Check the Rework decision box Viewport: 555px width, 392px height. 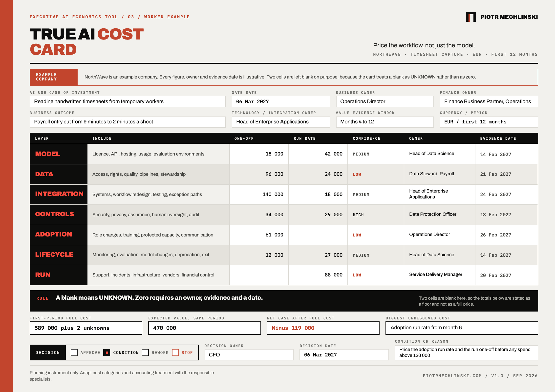[x=145, y=353]
